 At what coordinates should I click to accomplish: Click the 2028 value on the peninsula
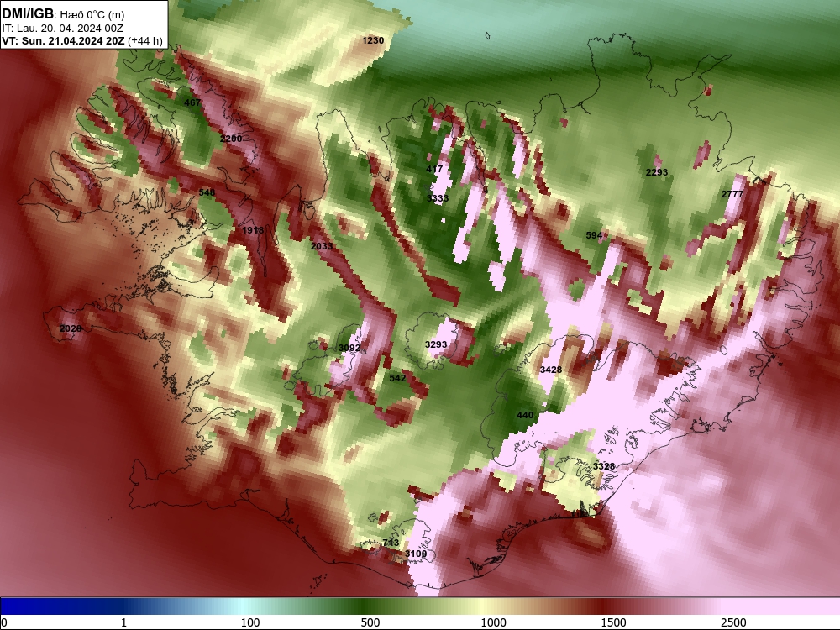click(x=71, y=328)
